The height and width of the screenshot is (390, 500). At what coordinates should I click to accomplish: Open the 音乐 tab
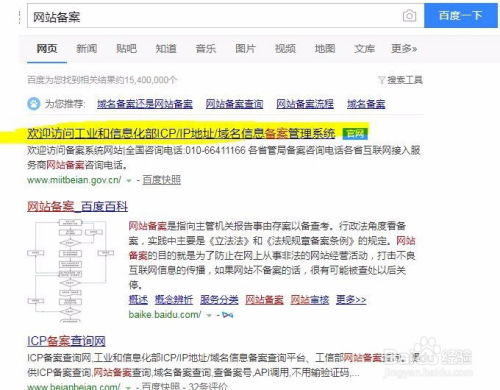(206, 49)
